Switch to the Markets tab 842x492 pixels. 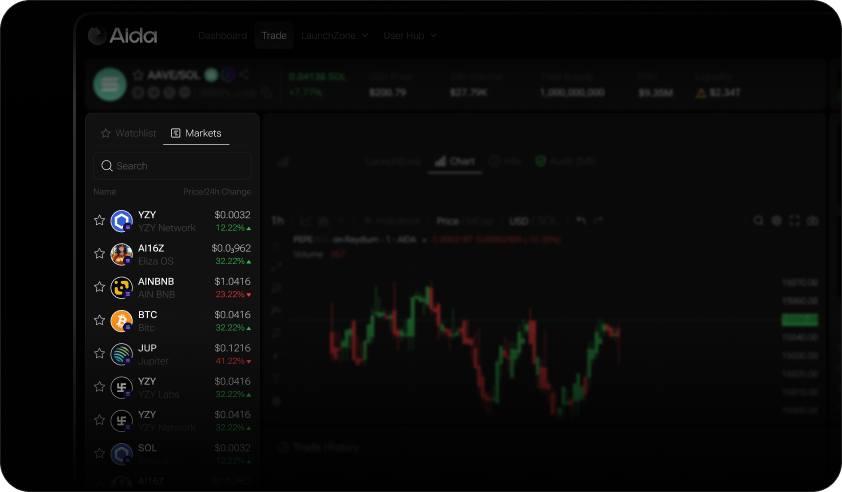click(196, 133)
